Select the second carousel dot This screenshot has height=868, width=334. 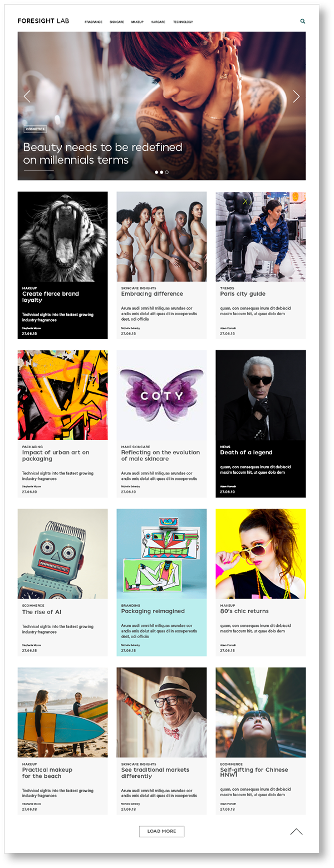(161, 172)
